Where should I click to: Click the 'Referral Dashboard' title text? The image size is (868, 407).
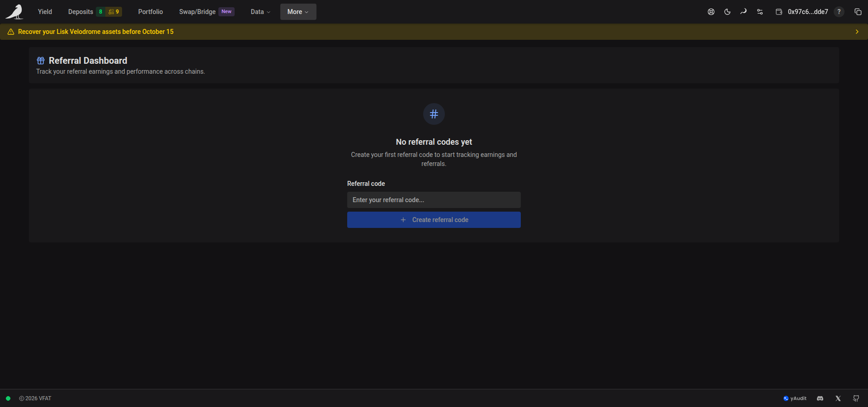tap(88, 61)
